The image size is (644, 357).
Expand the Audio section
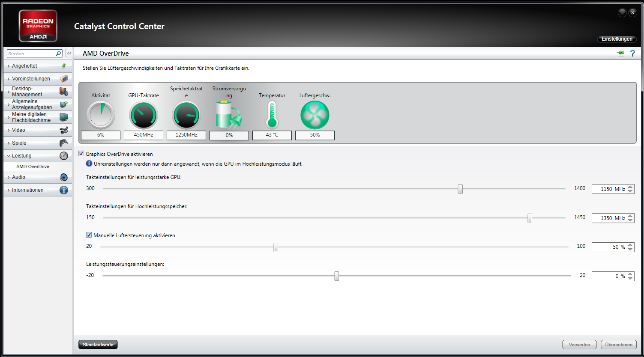point(9,177)
